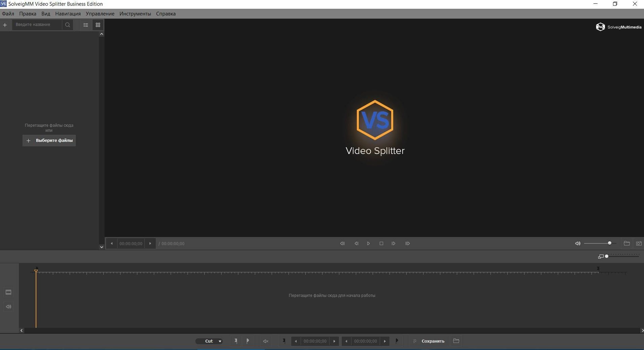Screen dimensions: 644x350
Task: Click the media panel scroll-up arrow
Action: (101, 34)
